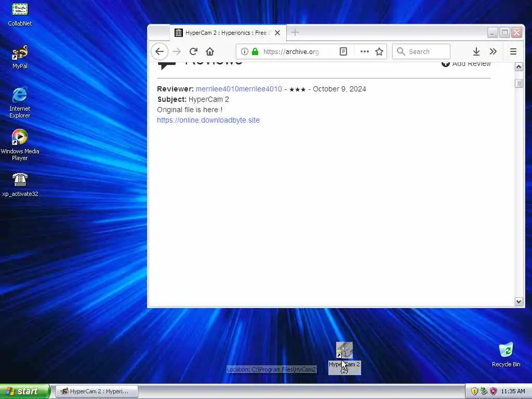Click the red shield tray icon

coord(494,391)
